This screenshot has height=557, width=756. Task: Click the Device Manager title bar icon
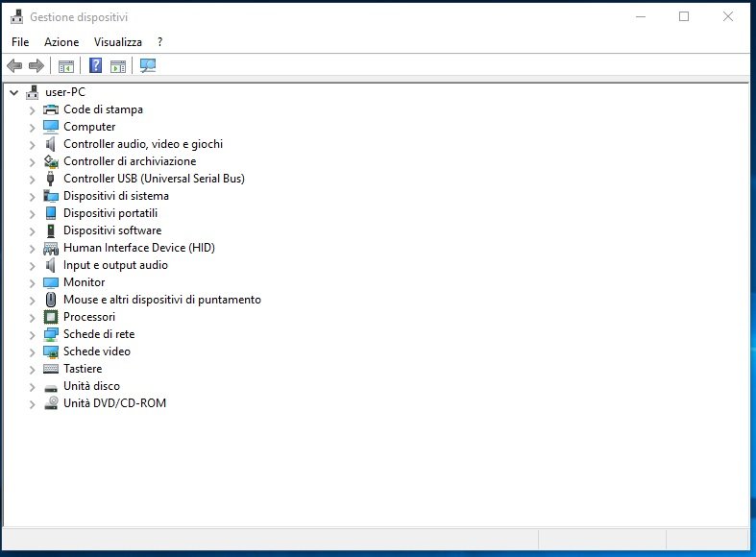click(x=17, y=17)
